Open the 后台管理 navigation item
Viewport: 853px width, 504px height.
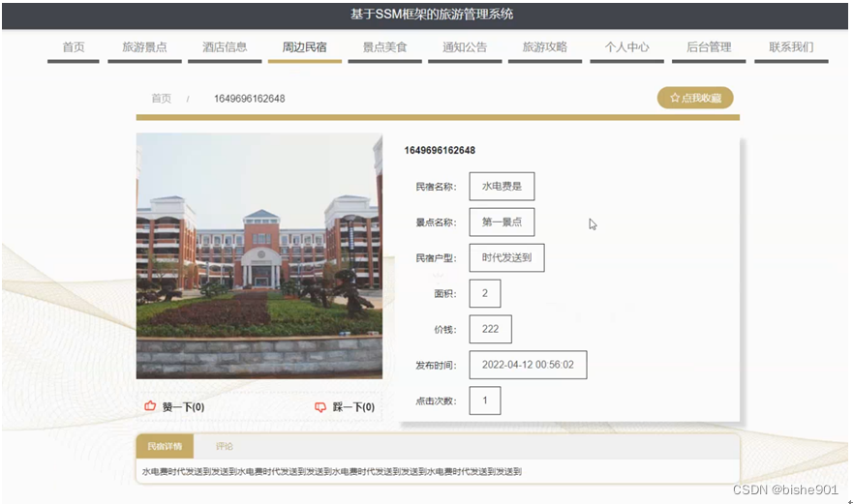click(709, 47)
